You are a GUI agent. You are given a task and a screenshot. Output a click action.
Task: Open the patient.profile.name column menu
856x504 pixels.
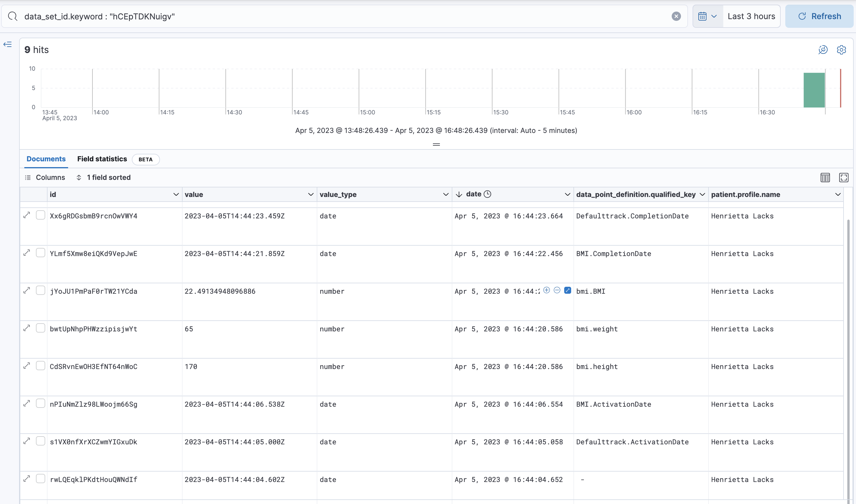838,194
